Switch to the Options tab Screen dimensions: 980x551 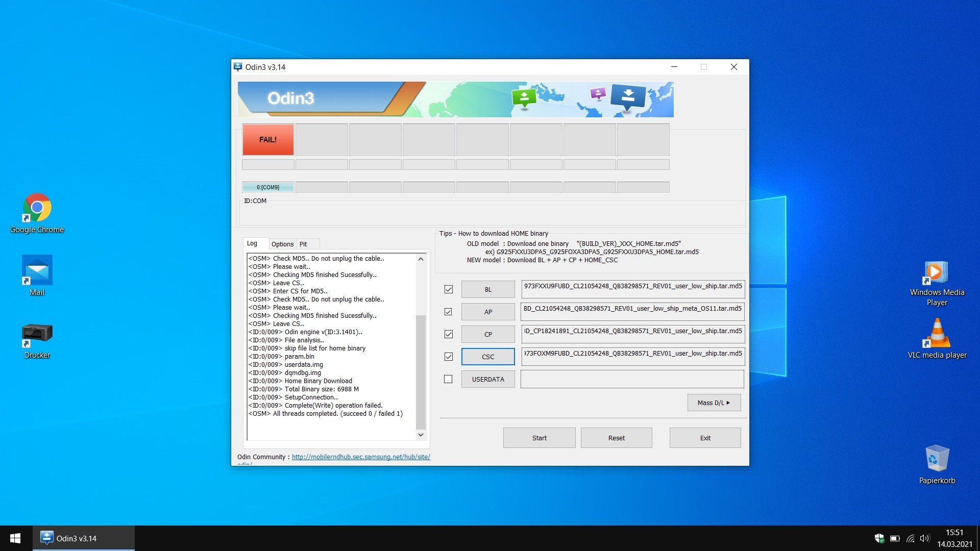[x=282, y=244]
